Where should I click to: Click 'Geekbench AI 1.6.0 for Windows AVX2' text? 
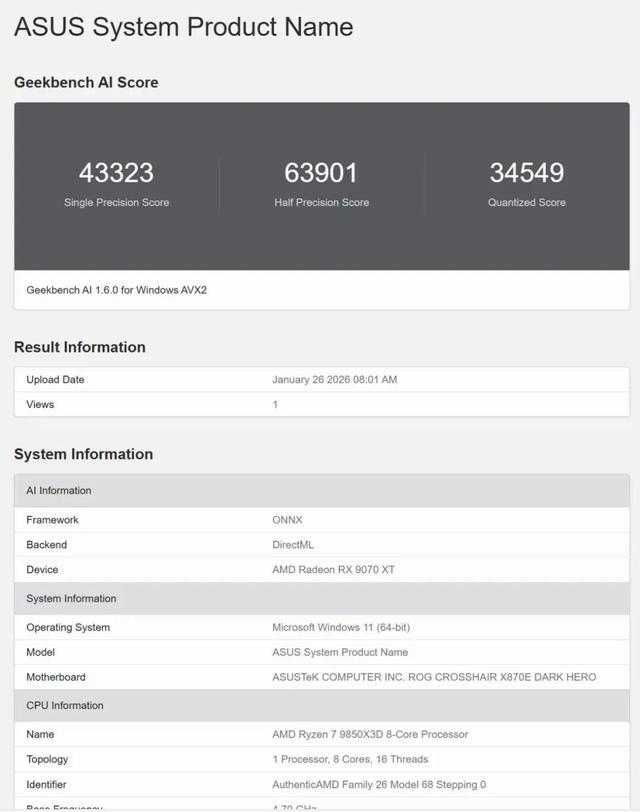click(117, 290)
